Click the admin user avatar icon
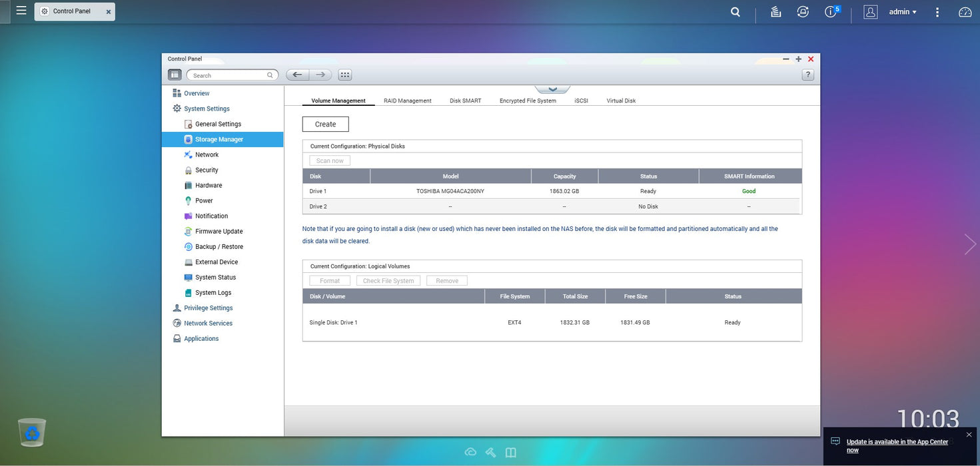 870,12
